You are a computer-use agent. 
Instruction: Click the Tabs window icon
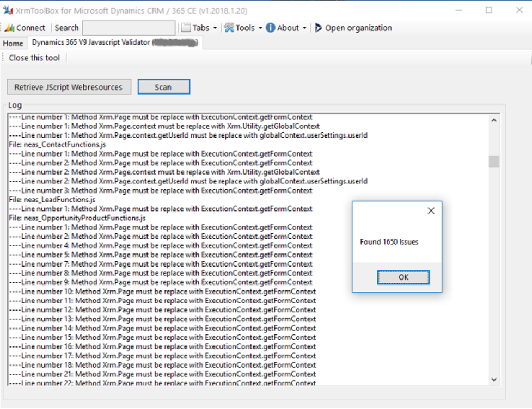(x=186, y=28)
